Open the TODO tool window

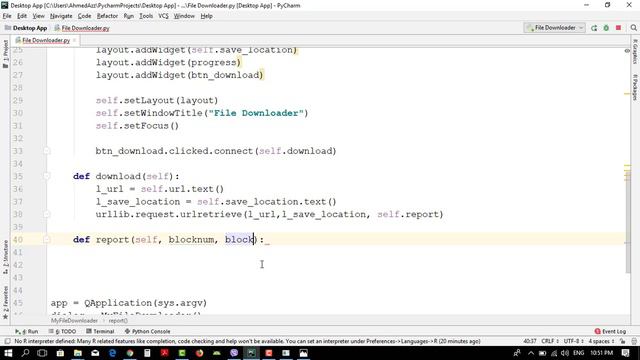pos(62,331)
